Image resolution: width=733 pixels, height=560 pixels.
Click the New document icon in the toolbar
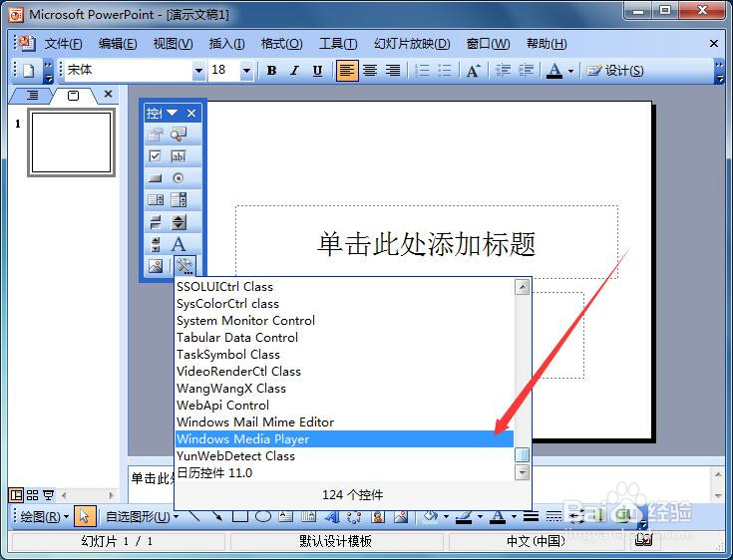tap(29, 71)
